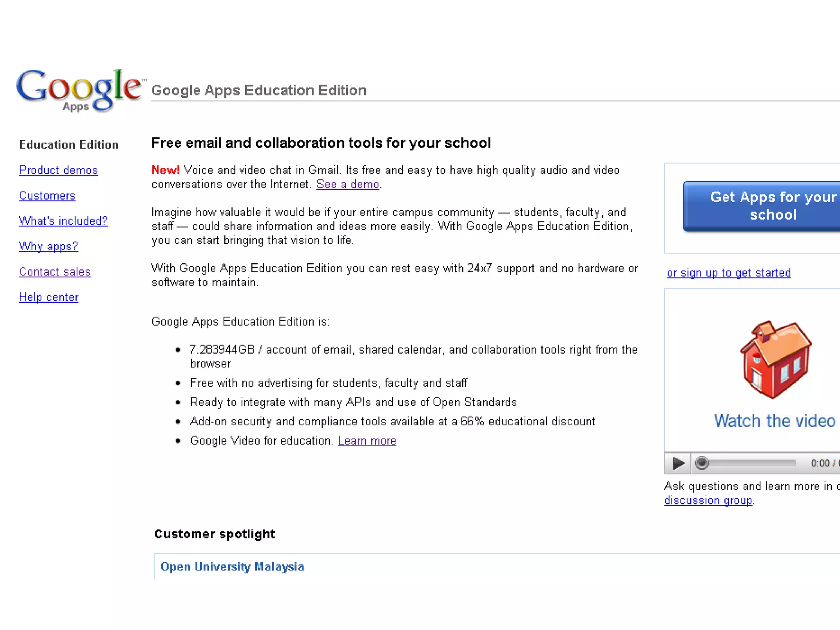Screen dimensions: 840x630
Task: Click the Education Edition sidebar heading
Action: tap(69, 145)
